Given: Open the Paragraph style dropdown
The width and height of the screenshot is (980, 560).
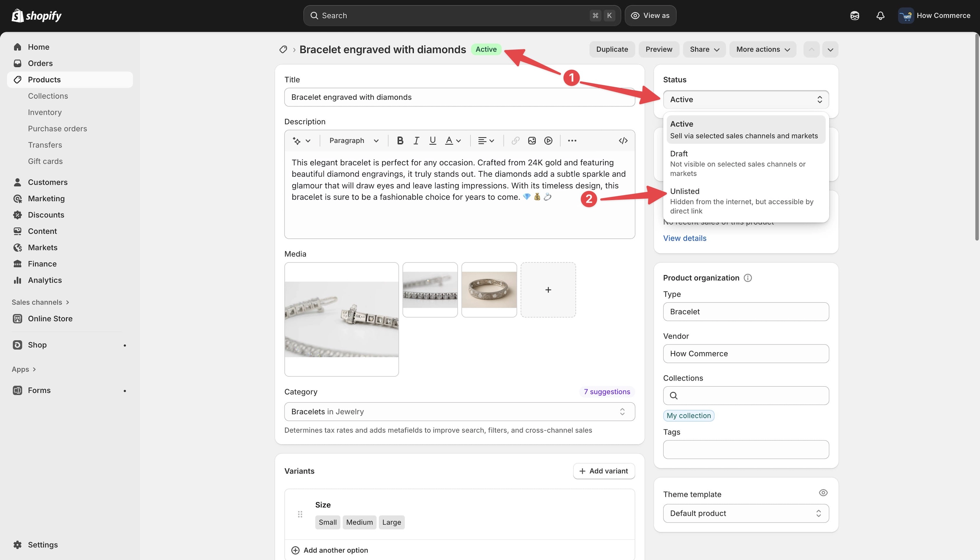Looking at the screenshot, I should 354,141.
